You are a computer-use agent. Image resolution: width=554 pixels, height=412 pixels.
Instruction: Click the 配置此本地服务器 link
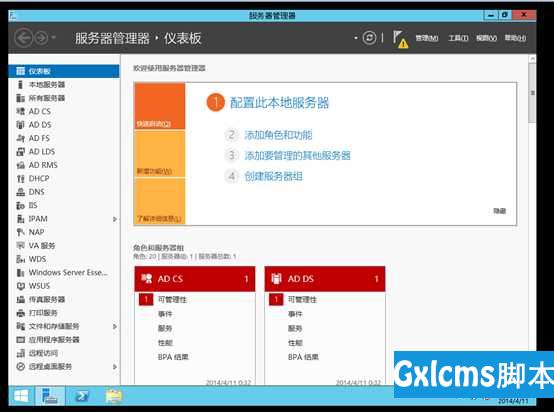click(x=279, y=102)
